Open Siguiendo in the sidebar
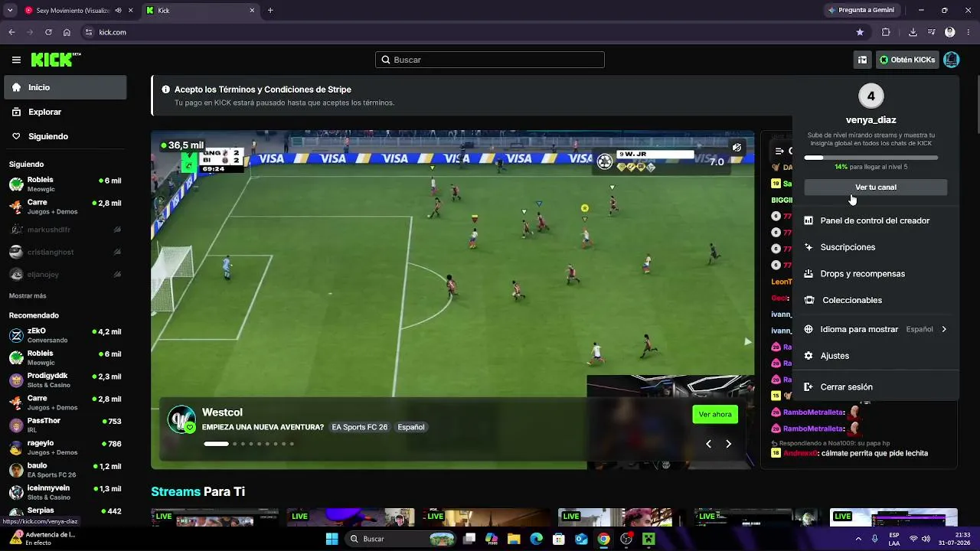The height and width of the screenshot is (551, 980). [x=65, y=136]
